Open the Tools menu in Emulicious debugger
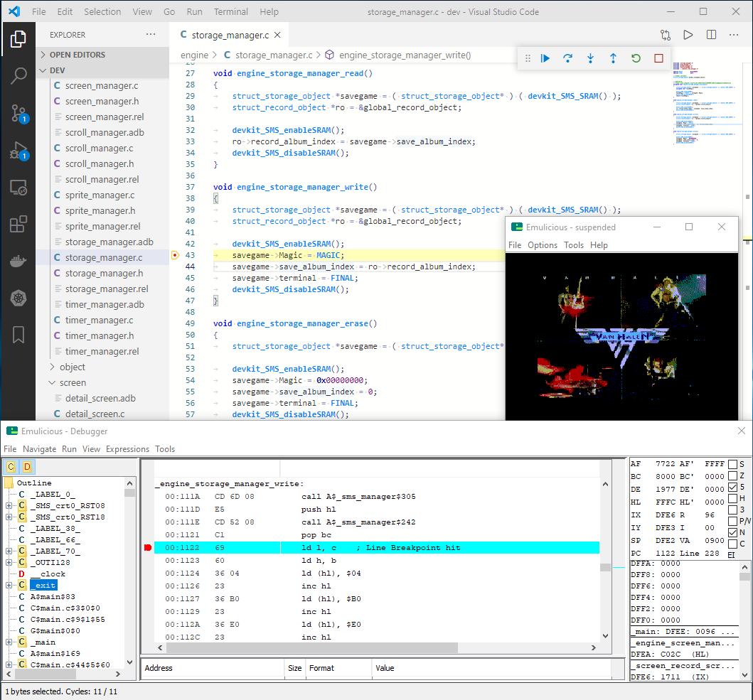This screenshot has width=753, height=700. click(165, 448)
